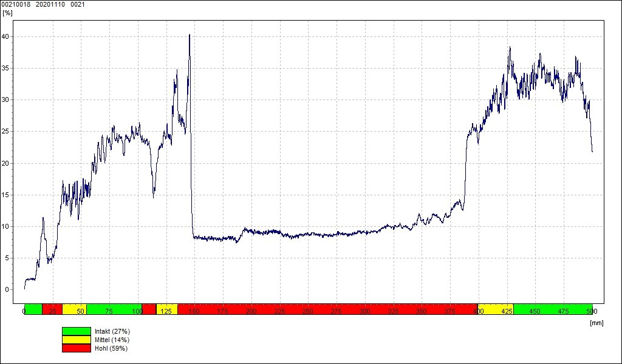Click the y-axis label '15'

tap(5, 195)
